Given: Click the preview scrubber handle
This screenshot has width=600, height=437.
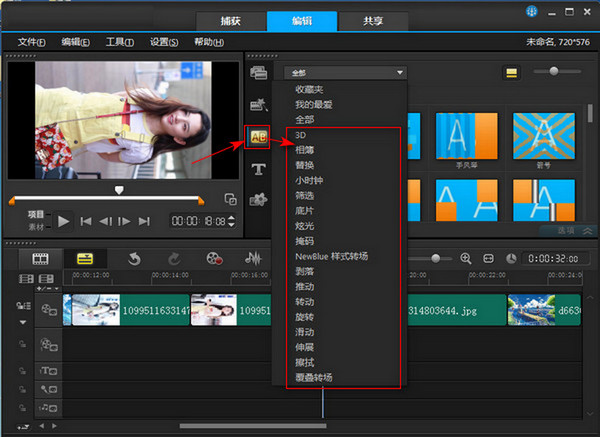Looking at the screenshot, I should pos(119,190).
